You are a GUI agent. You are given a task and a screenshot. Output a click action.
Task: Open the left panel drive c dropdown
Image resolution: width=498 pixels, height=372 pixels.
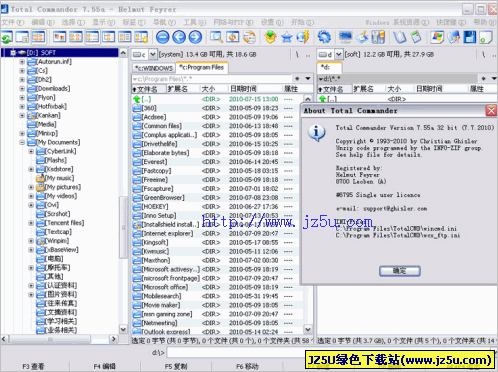coord(153,54)
